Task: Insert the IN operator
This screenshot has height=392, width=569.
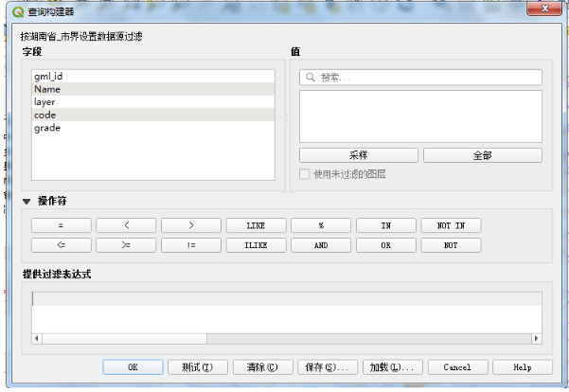Action: (x=386, y=225)
